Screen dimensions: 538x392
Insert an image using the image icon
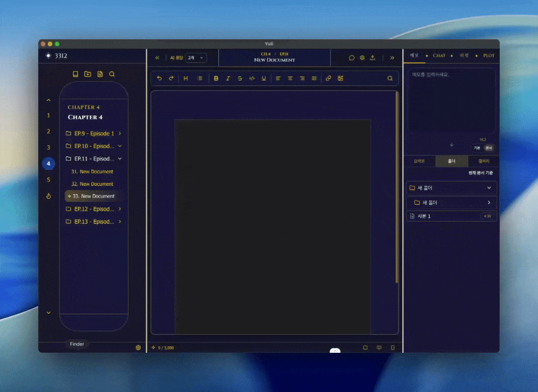click(340, 78)
